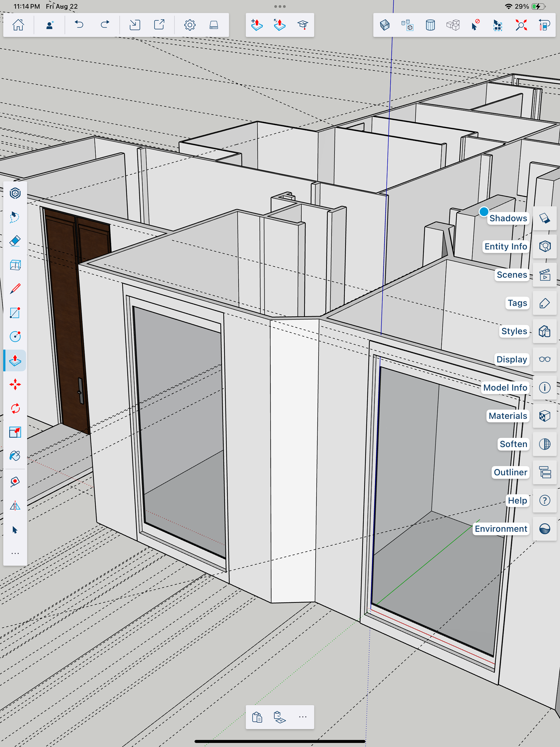Activate the Move tool

click(15, 384)
